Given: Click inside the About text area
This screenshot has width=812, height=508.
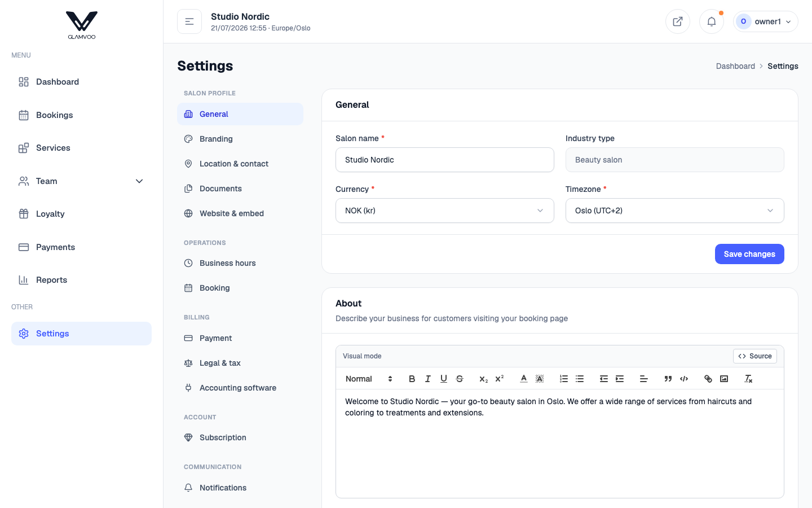Looking at the screenshot, I should (560, 443).
